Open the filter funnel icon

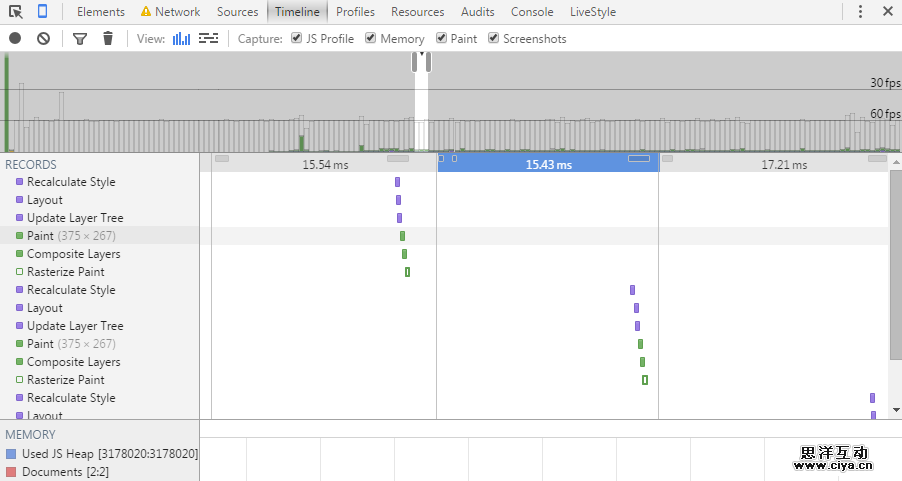tap(80, 39)
